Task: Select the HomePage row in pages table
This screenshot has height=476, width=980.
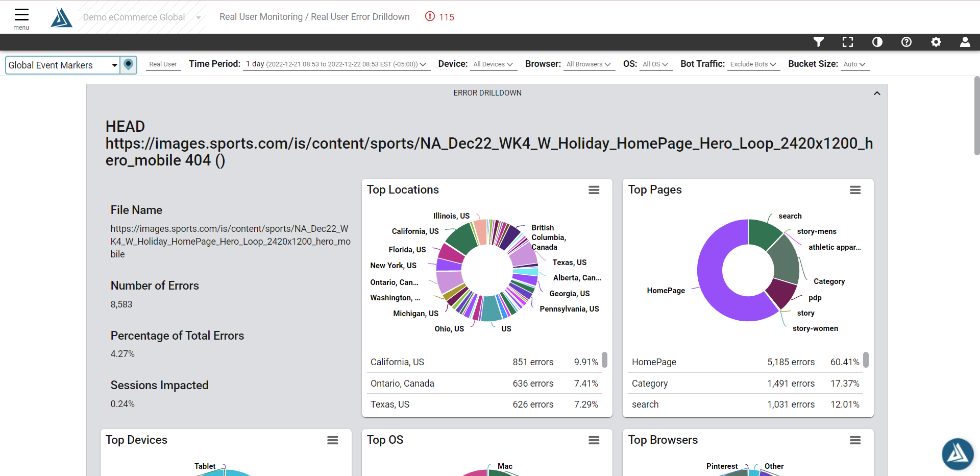Action: pyautogui.click(x=745, y=362)
